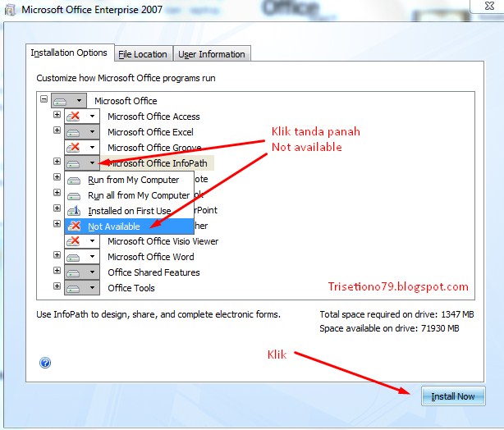Click 'Space available on drive: 71930 MB'
Screen dimensions: 504x430
[x=389, y=328]
